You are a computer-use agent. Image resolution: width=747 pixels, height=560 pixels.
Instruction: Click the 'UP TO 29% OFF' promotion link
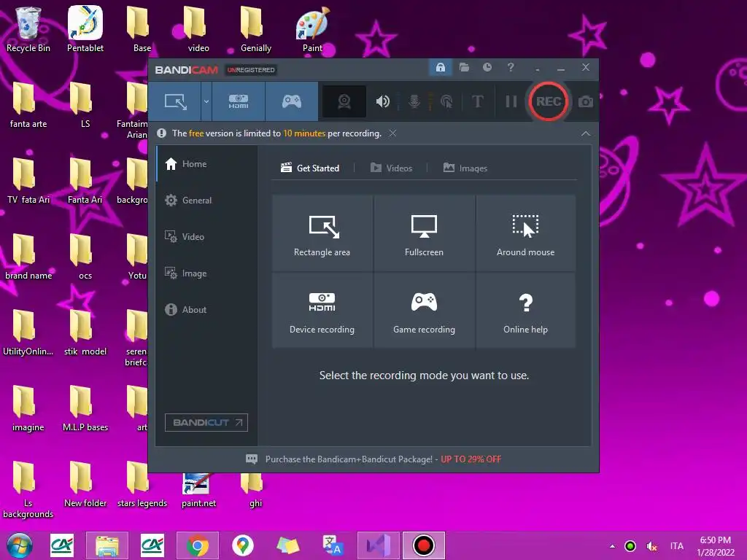(x=471, y=459)
